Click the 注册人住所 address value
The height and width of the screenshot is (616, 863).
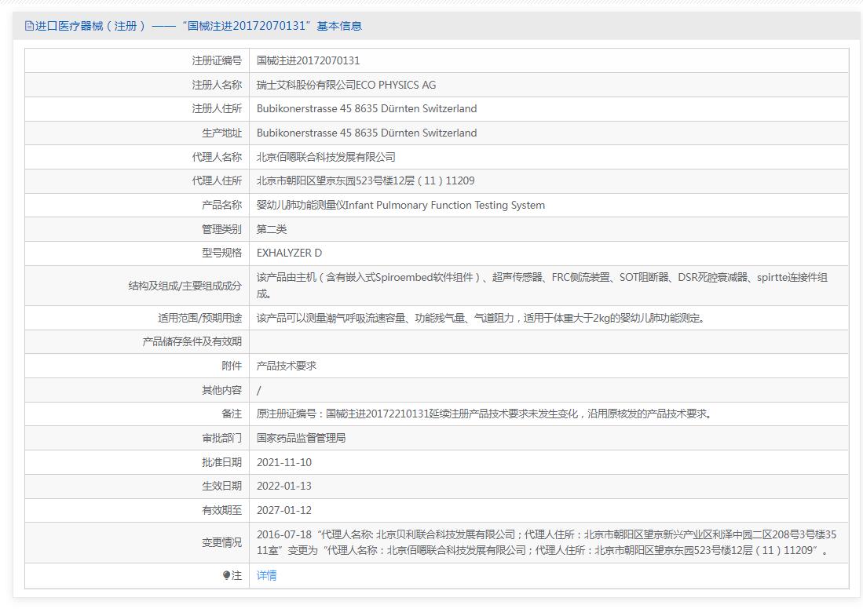[x=367, y=109]
